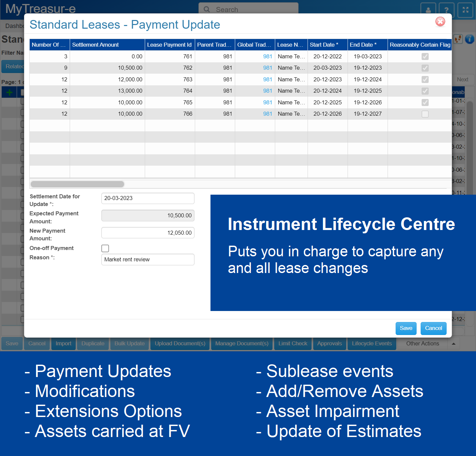Open the Settlement Date for Update field

tap(148, 198)
